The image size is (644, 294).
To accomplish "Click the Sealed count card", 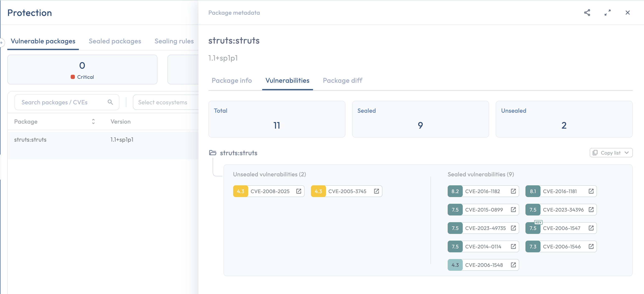I will pos(420,119).
